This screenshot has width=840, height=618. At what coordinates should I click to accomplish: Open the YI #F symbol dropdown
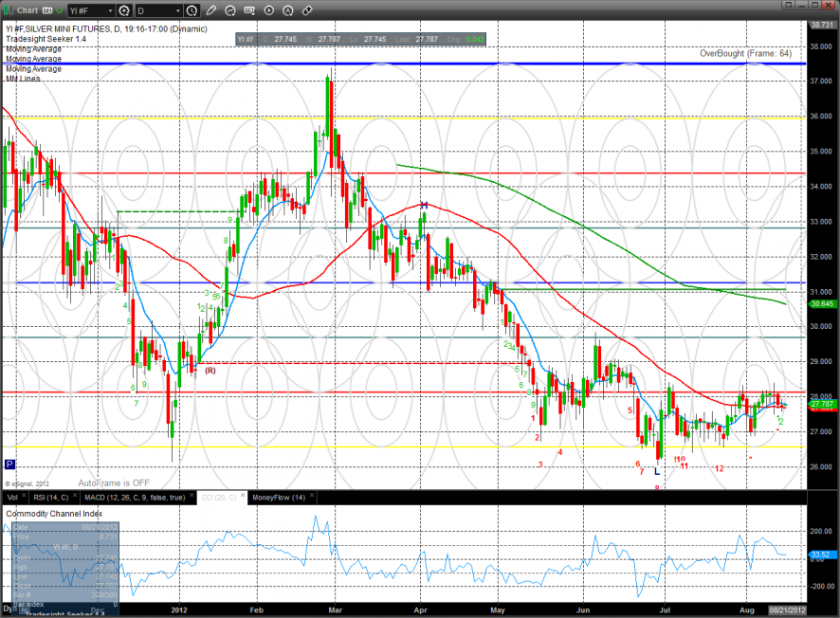click(108, 10)
